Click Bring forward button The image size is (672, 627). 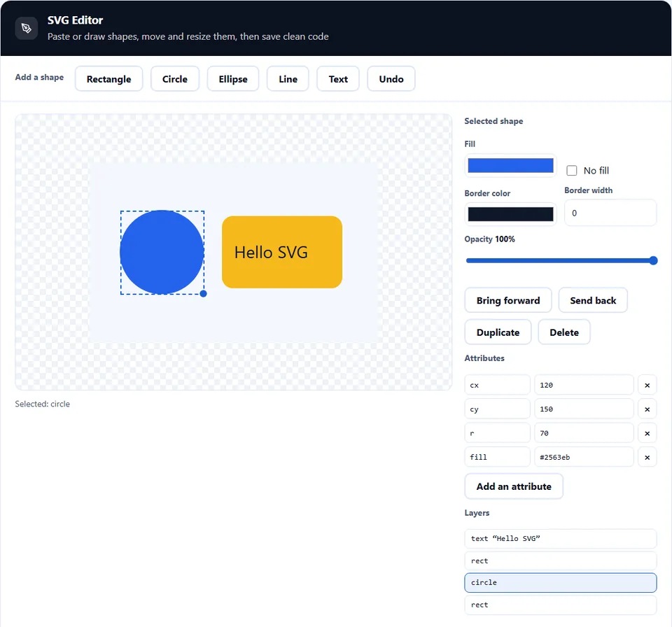508,300
